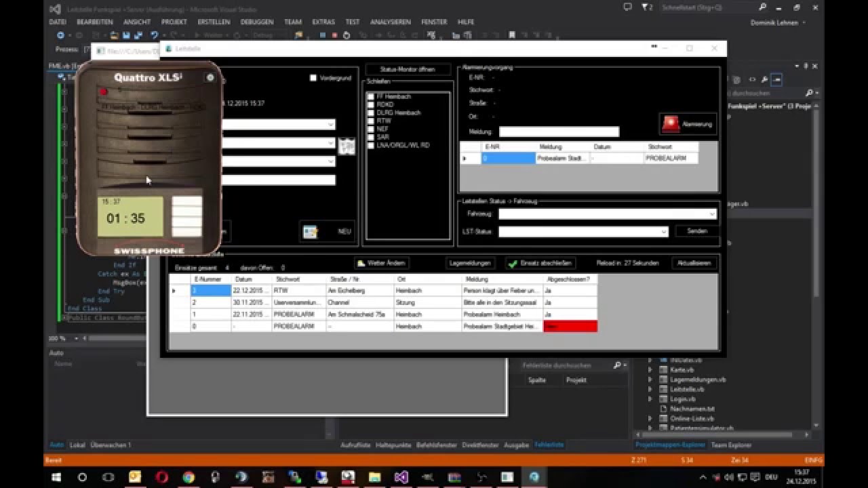Check the LNA/ORGL/WL RD checkbox
The width and height of the screenshot is (868, 488).
click(x=371, y=146)
